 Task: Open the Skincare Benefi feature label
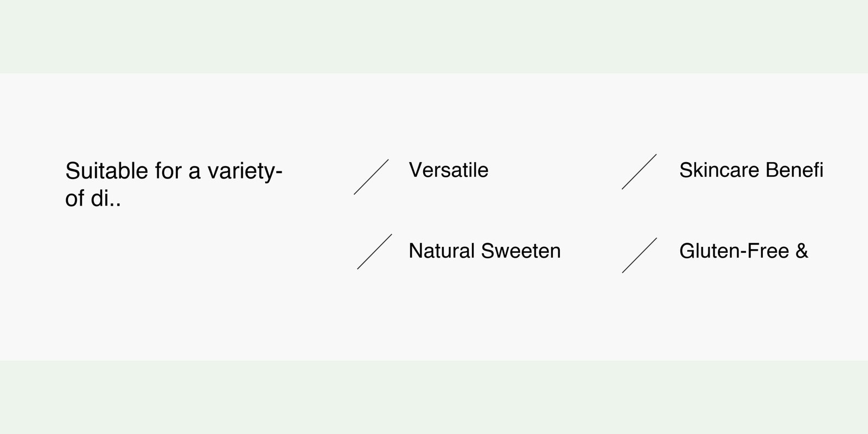[x=751, y=170]
